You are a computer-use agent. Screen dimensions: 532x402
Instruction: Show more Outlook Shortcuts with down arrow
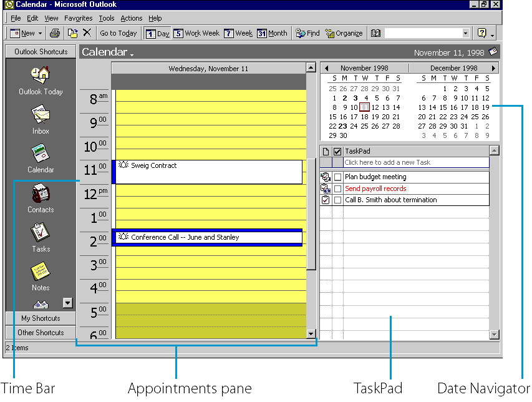(68, 303)
